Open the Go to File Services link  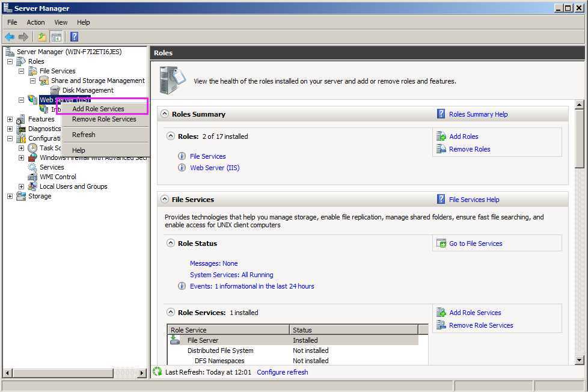(x=476, y=244)
